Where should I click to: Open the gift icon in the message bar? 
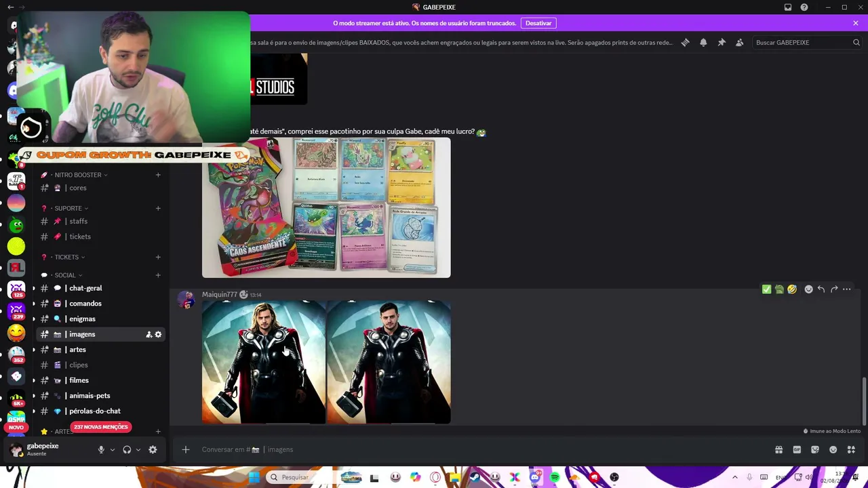(x=778, y=449)
